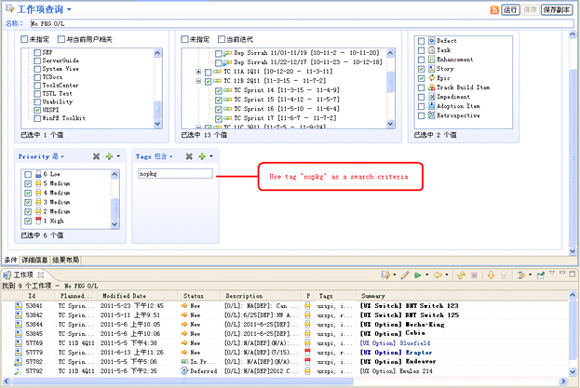Check the Task type checkbox
Screen dimensions: 580x388
(x=421, y=50)
